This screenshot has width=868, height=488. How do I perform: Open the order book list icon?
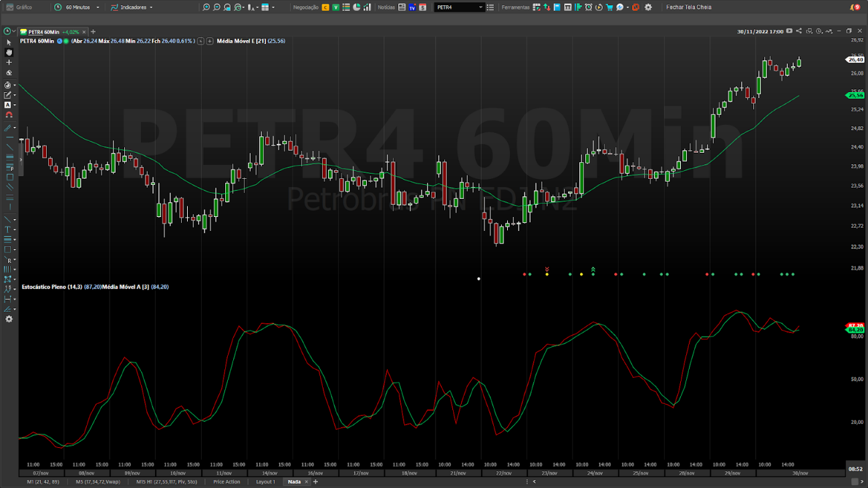point(346,7)
